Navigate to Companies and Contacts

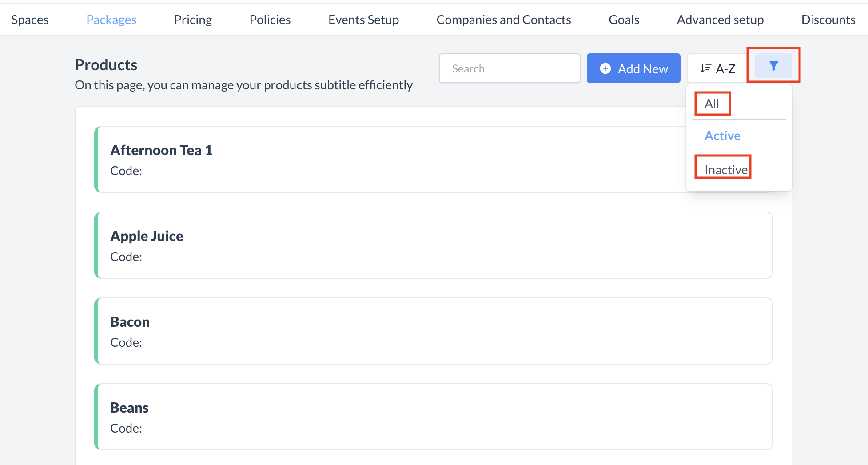pos(504,19)
